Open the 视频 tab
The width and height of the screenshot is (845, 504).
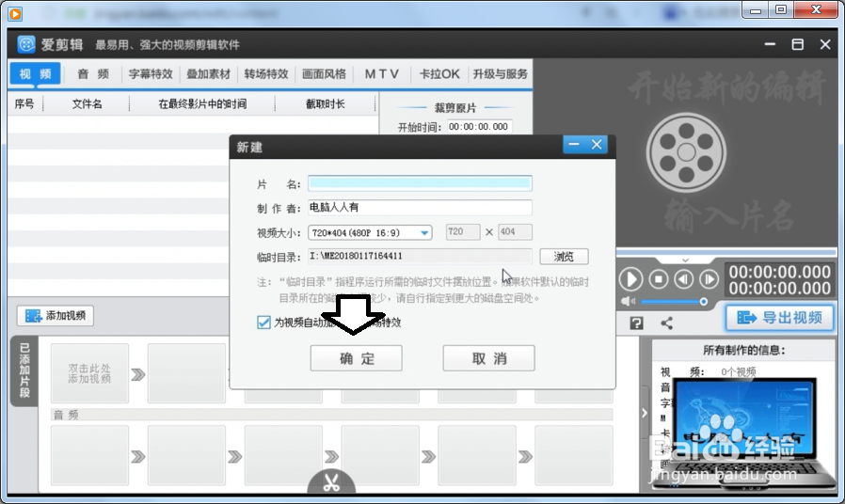tap(35, 73)
